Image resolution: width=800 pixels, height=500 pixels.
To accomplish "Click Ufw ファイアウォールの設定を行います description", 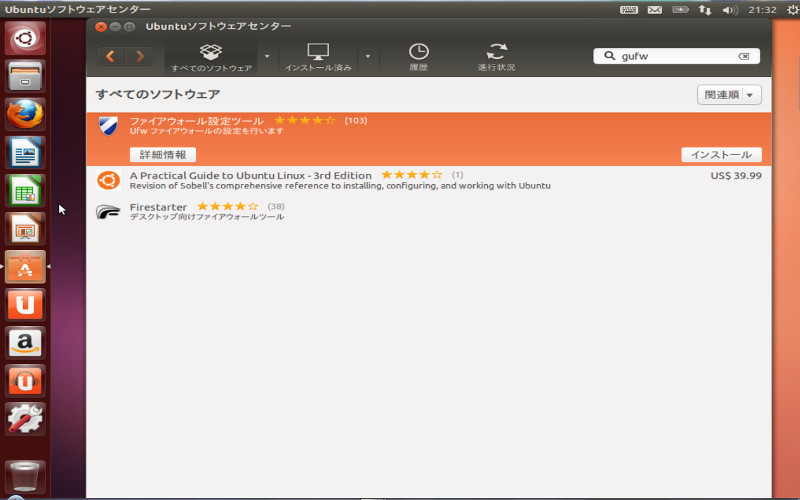I will tap(206, 131).
